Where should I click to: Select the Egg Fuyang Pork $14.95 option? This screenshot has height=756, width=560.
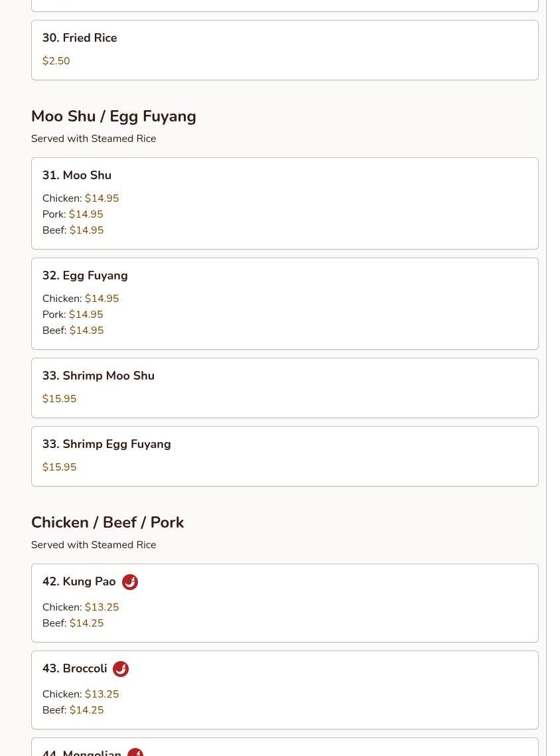click(x=73, y=315)
